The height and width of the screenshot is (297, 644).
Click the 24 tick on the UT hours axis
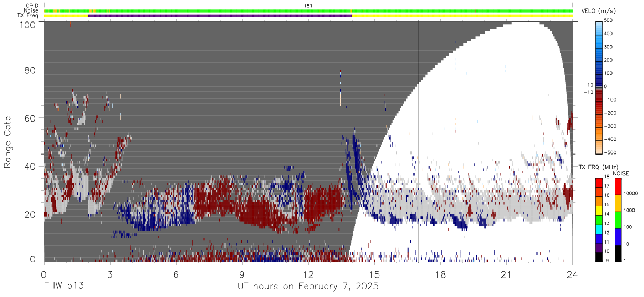(573, 274)
